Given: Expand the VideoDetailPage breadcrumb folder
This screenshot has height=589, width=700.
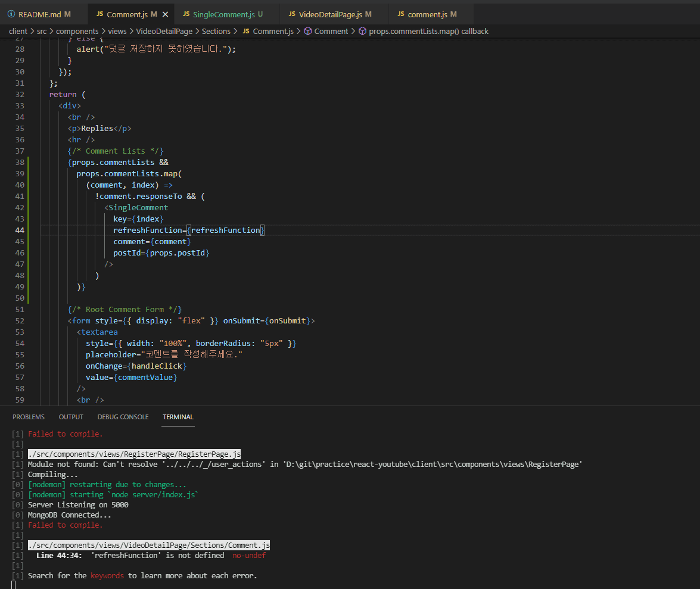Looking at the screenshot, I should pyautogui.click(x=164, y=31).
